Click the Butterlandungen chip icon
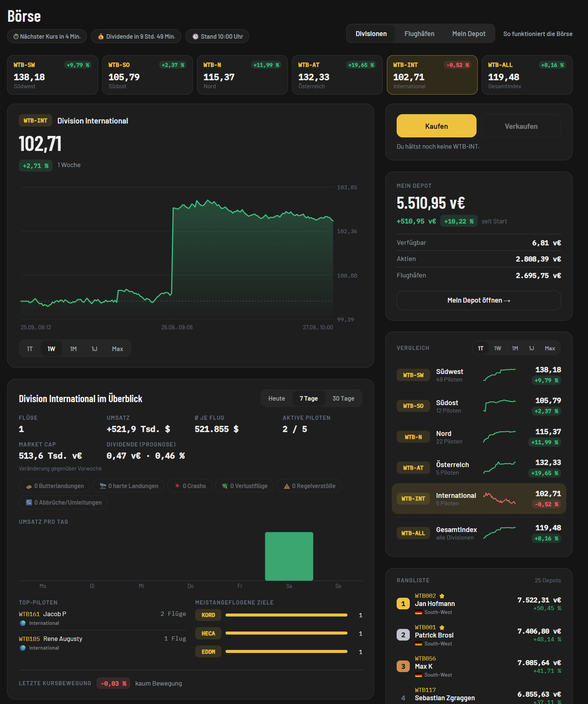Screen dimensions: 588x704 tap(29, 486)
